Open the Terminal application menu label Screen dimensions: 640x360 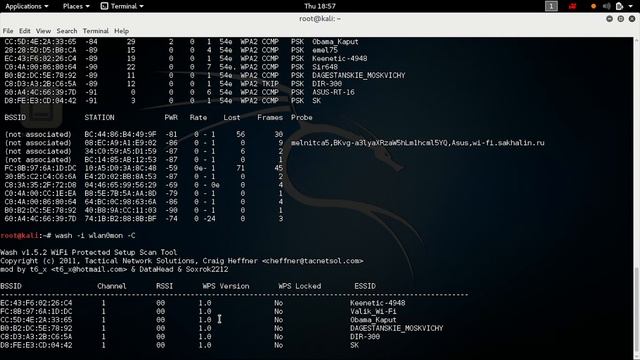(127, 6)
